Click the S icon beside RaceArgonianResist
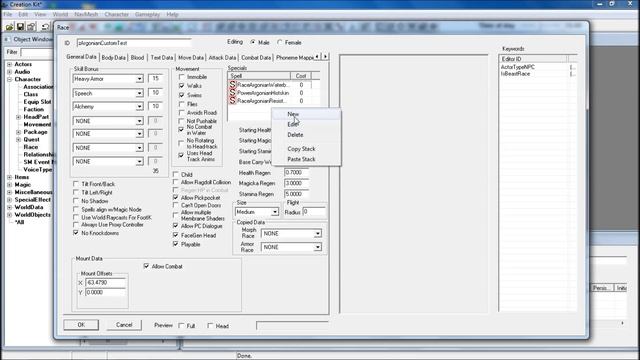 pyautogui.click(x=233, y=100)
